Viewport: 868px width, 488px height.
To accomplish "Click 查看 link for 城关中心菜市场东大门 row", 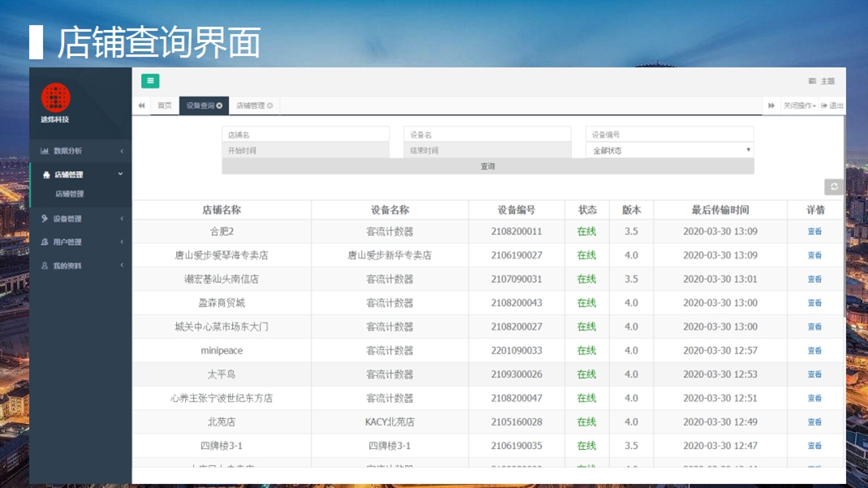I will [x=814, y=327].
